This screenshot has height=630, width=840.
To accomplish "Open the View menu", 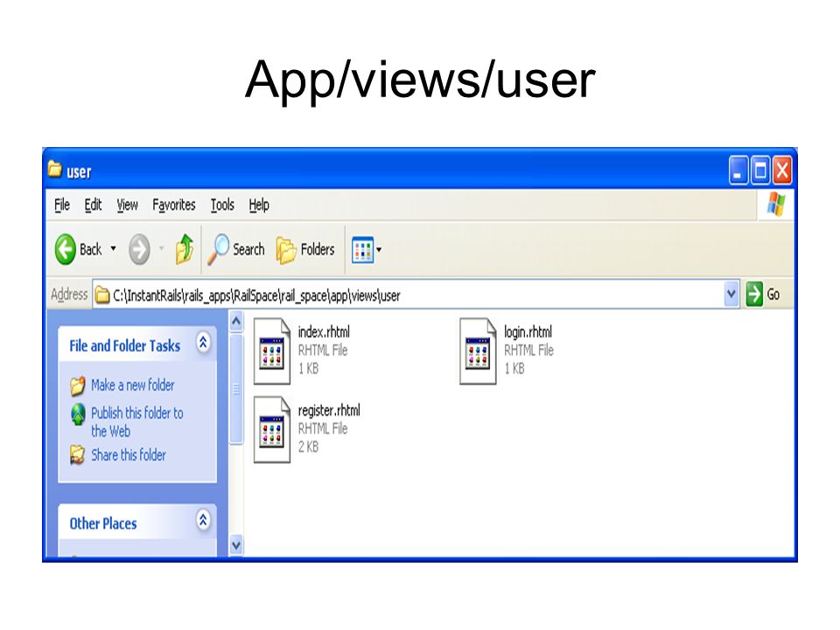I will [128, 205].
